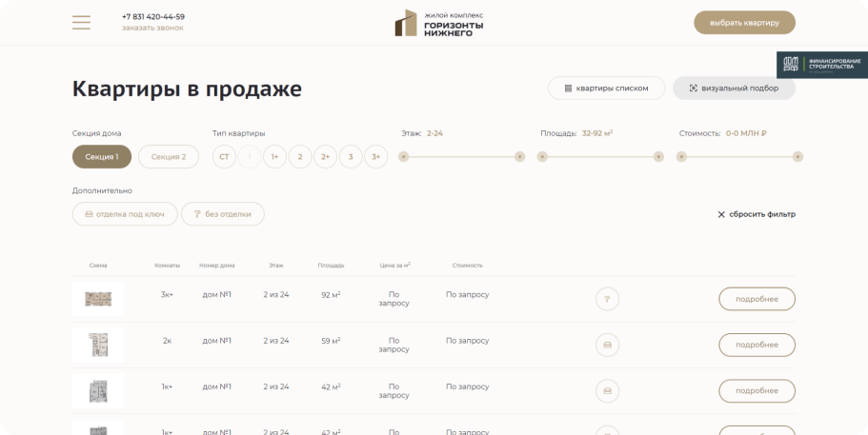The image size is (868, 435).
Task: Click the Горизонты Нижнего logo
Action: (x=439, y=23)
